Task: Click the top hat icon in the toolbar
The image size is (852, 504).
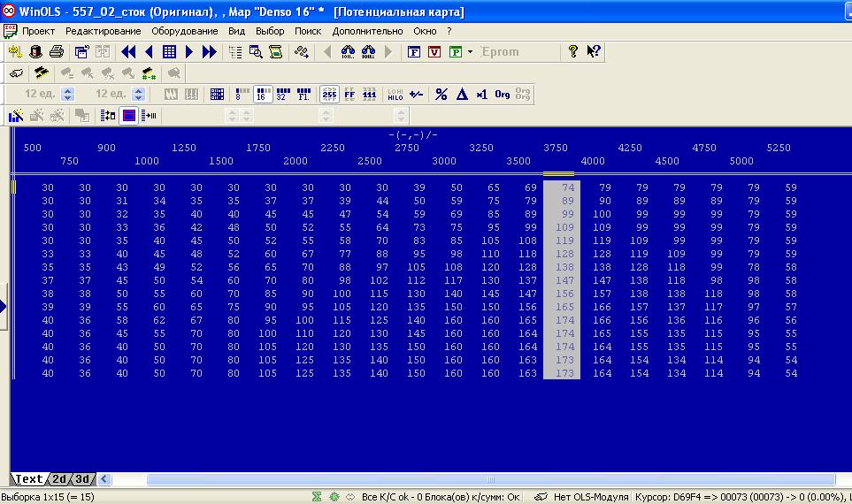Action: (x=36, y=52)
